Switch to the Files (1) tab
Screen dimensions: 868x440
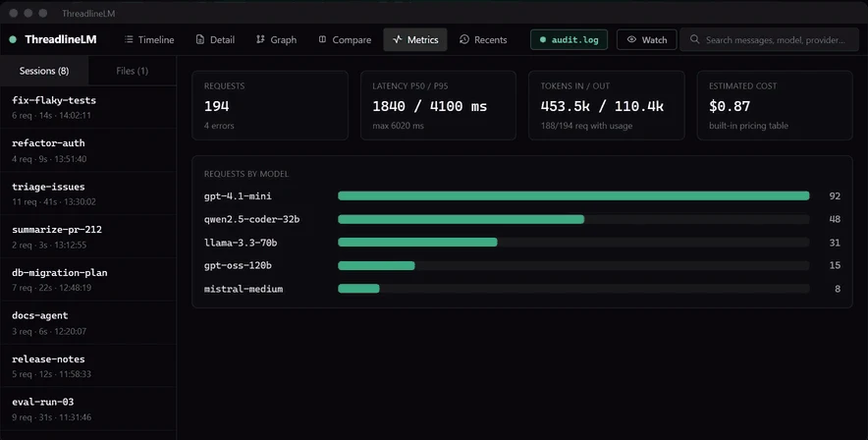coord(133,71)
